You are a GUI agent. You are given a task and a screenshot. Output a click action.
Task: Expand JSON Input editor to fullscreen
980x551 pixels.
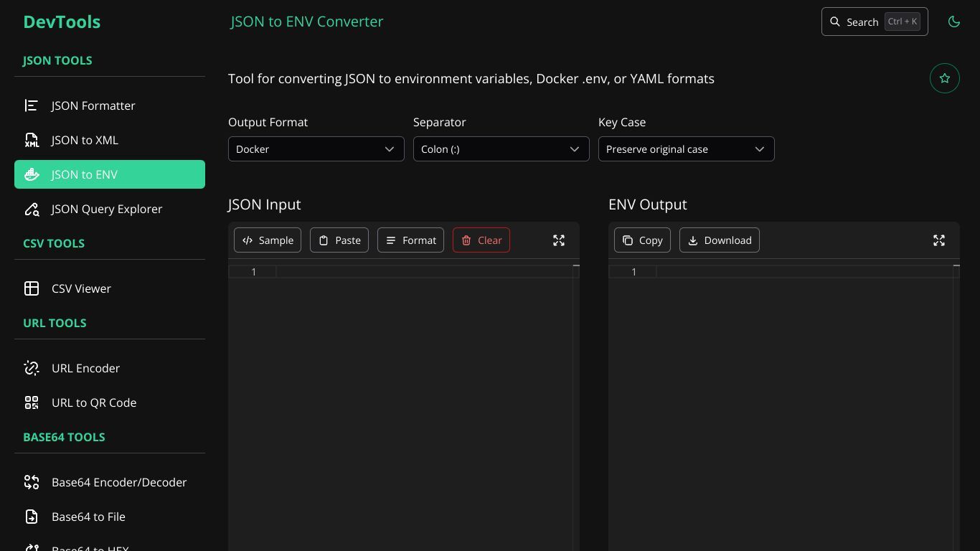coord(559,240)
